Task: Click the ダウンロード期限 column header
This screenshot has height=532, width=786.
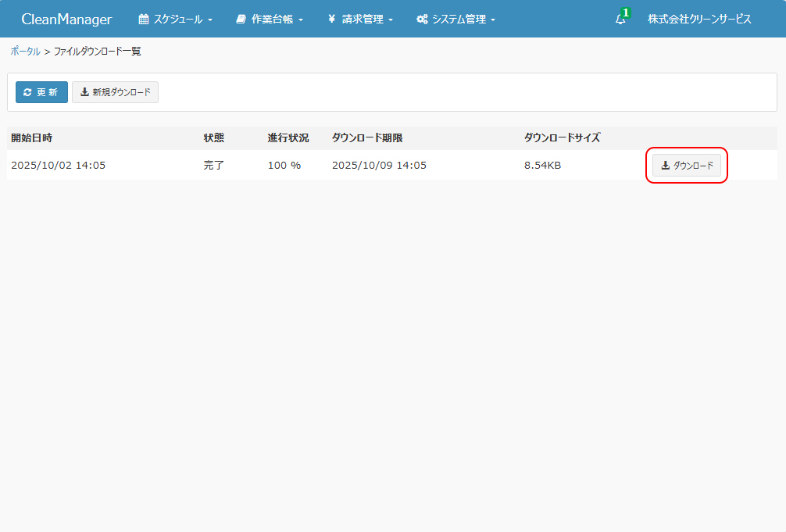Action: coord(367,138)
